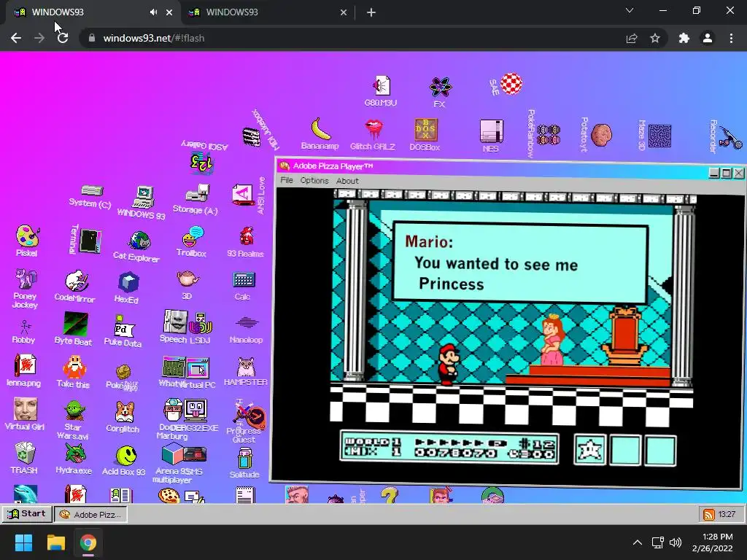Open a new browser tab
Screen dimensions: 747x560
pos(371,12)
